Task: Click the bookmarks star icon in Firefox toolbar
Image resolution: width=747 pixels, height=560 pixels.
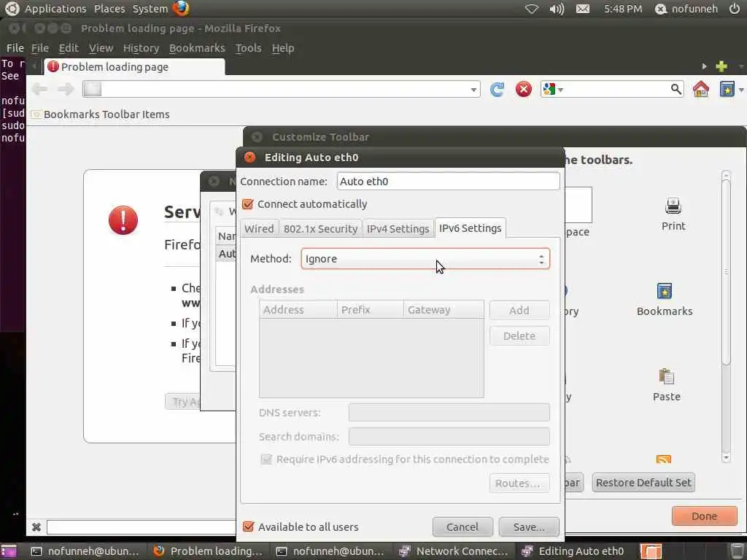Action: (727, 89)
